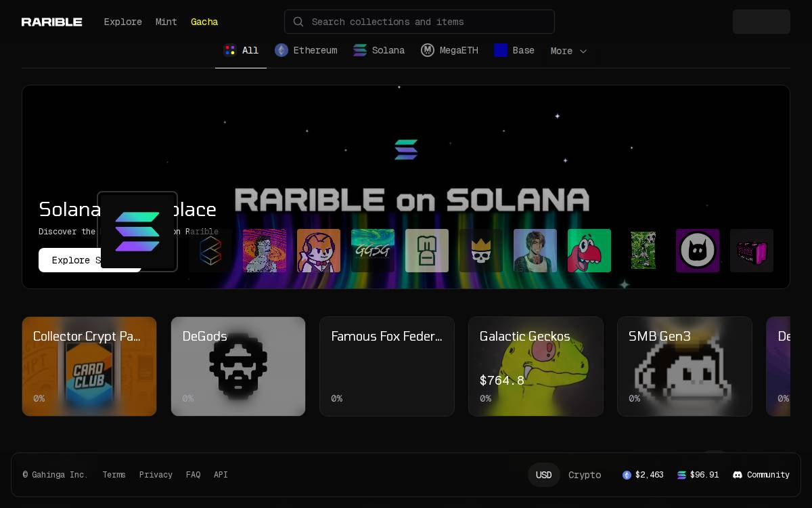This screenshot has width=812, height=508.
Task: Open the GGSG collection thumbnail
Action: pos(373,251)
